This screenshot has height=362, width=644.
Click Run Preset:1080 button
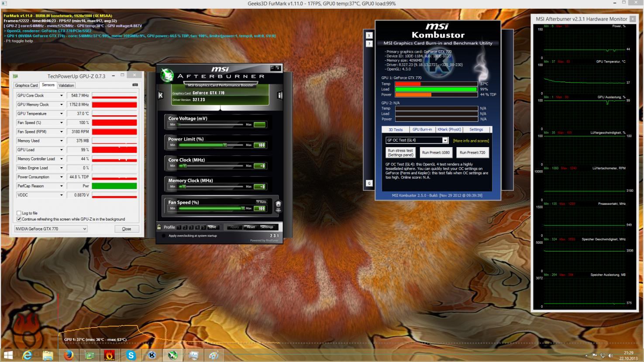436,152
